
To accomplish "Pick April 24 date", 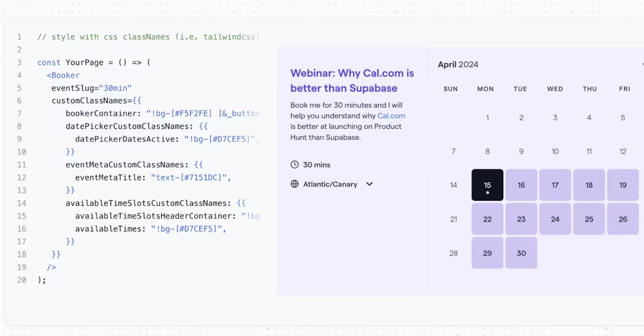I will pyautogui.click(x=555, y=219).
